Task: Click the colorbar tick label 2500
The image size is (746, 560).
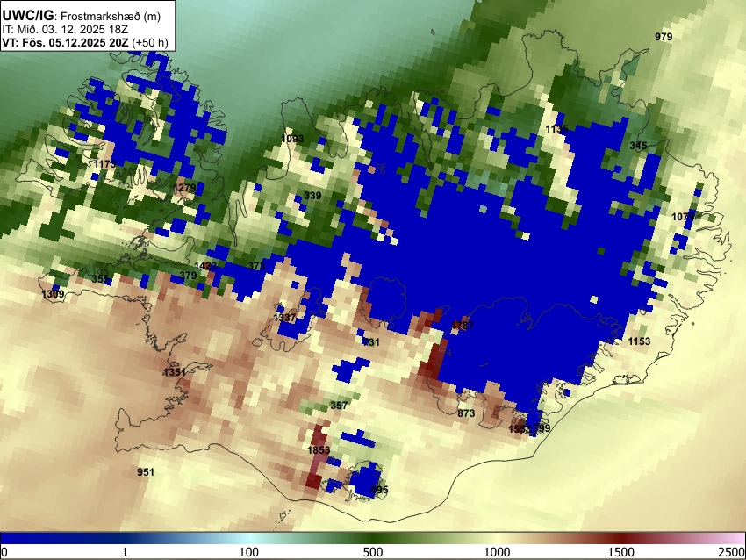Action: click(733, 552)
